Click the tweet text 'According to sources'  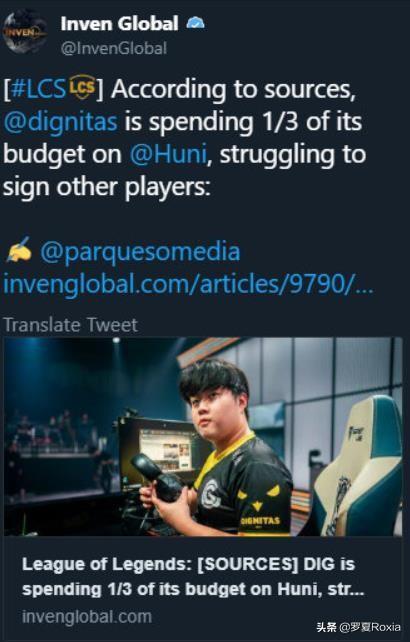[233, 89]
